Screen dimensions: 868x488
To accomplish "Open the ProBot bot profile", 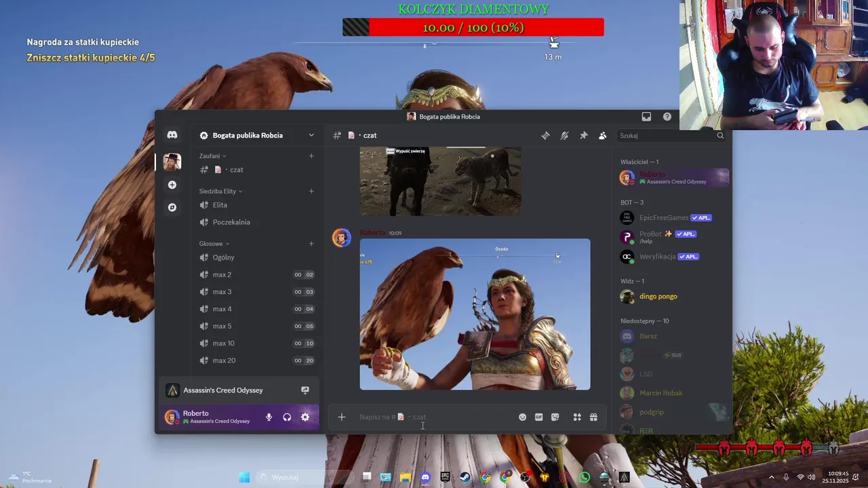I will point(673,237).
